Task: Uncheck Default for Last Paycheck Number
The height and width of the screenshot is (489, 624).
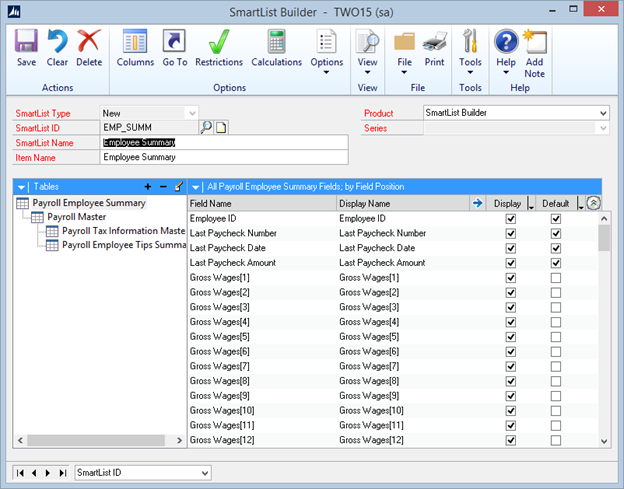Action: pyautogui.click(x=556, y=234)
